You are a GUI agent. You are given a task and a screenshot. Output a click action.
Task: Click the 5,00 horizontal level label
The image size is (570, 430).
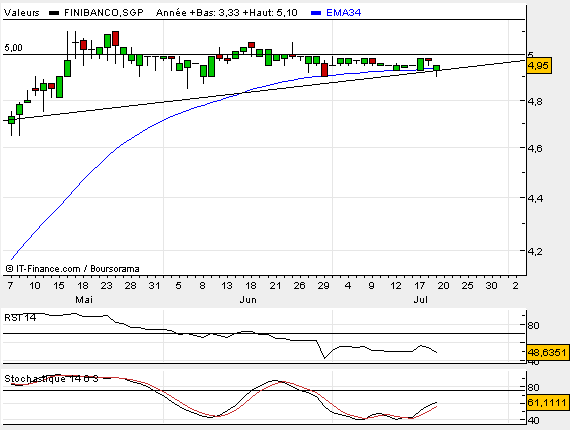[13, 48]
